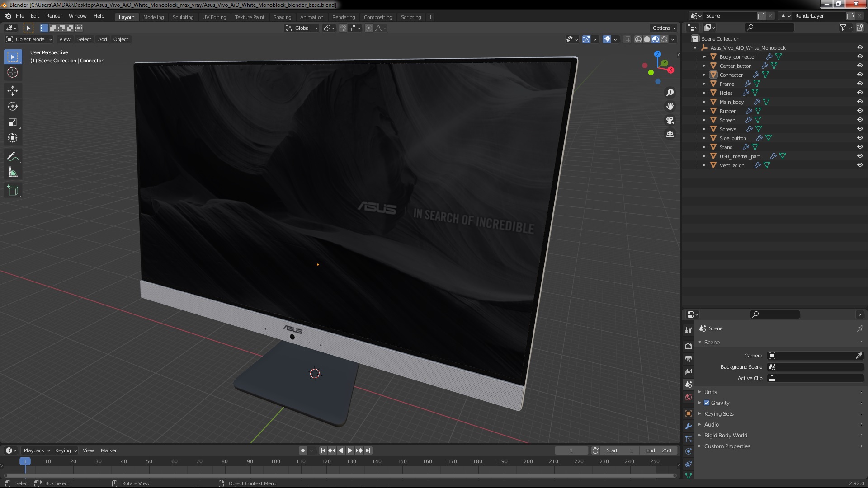Switch to the Modeling workspace tab
Screen dimensions: 868x488
point(153,17)
